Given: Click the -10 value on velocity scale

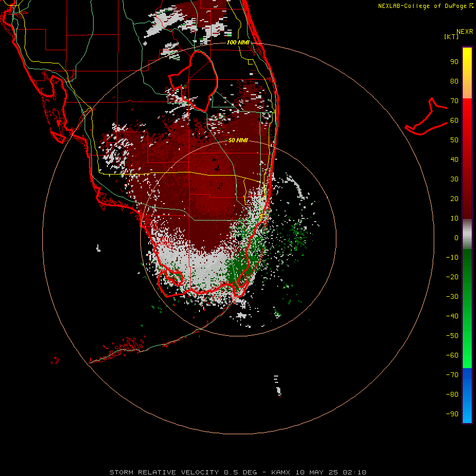Looking at the screenshot, I should (452, 258).
